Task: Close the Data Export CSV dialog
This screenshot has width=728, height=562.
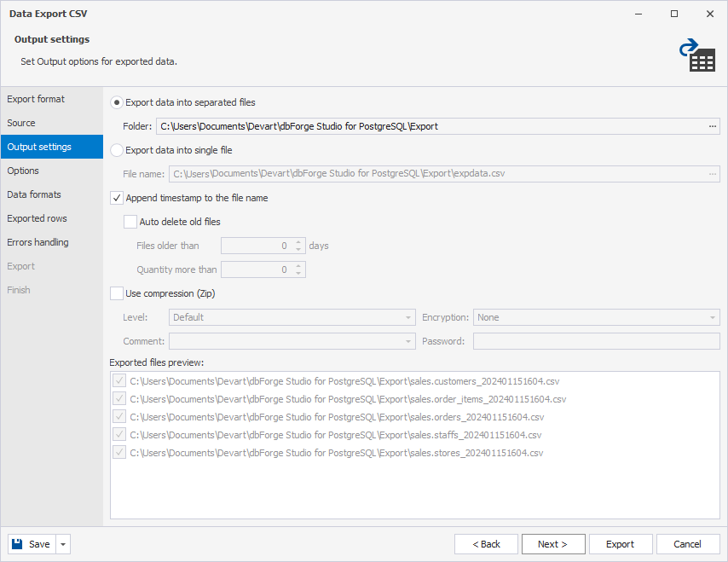Action: (710, 14)
